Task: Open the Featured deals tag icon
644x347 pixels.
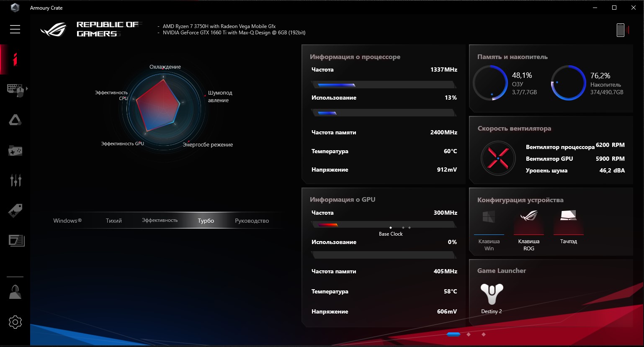Action: tap(15, 211)
